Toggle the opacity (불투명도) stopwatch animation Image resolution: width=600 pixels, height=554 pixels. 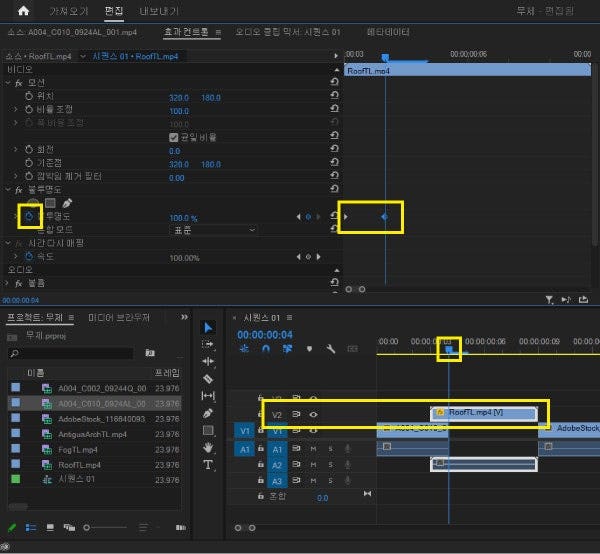tap(29, 217)
